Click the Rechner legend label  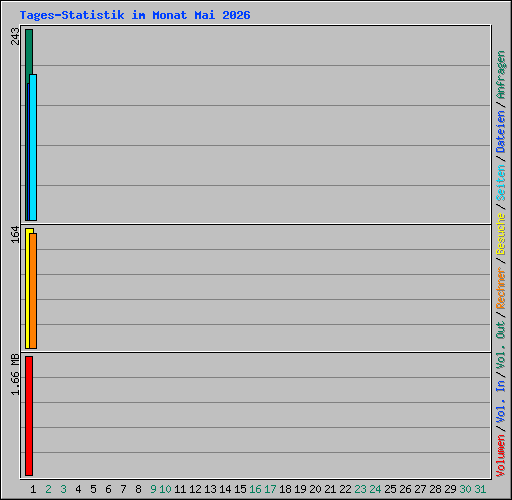click(501, 288)
